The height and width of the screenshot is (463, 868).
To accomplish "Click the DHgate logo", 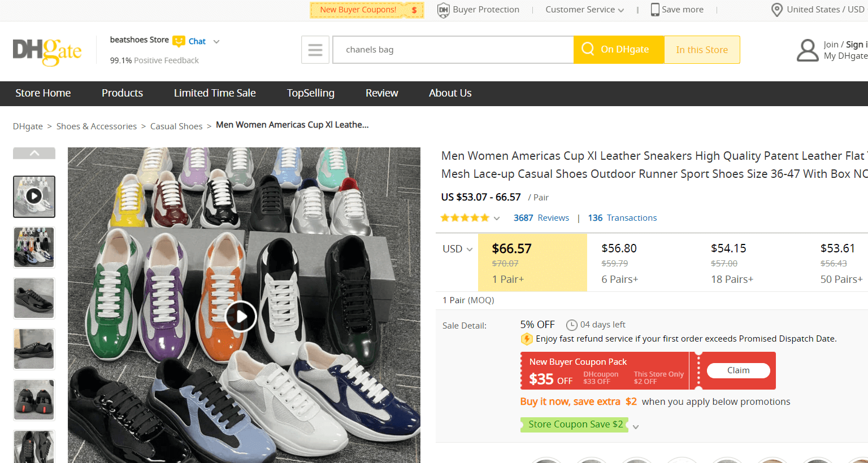I will click(47, 51).
